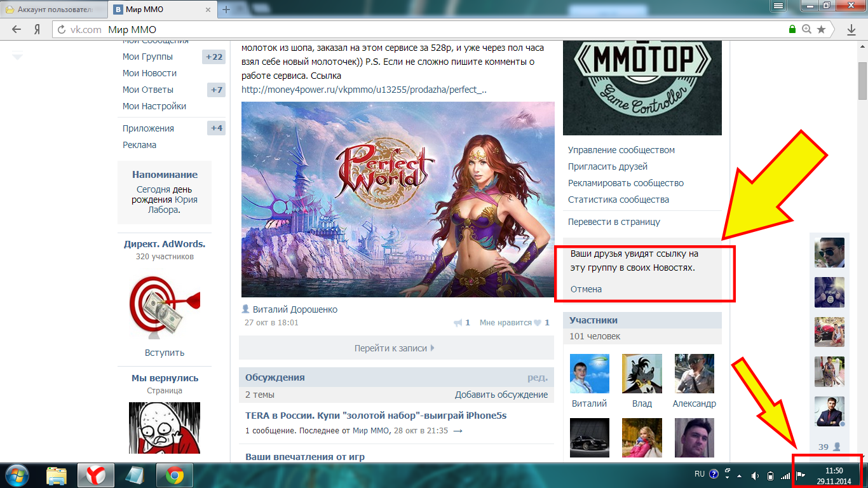Open Виталий Дорошенко author link
The height and width of the screenshot is (488, 868).
tap(295, 309)
